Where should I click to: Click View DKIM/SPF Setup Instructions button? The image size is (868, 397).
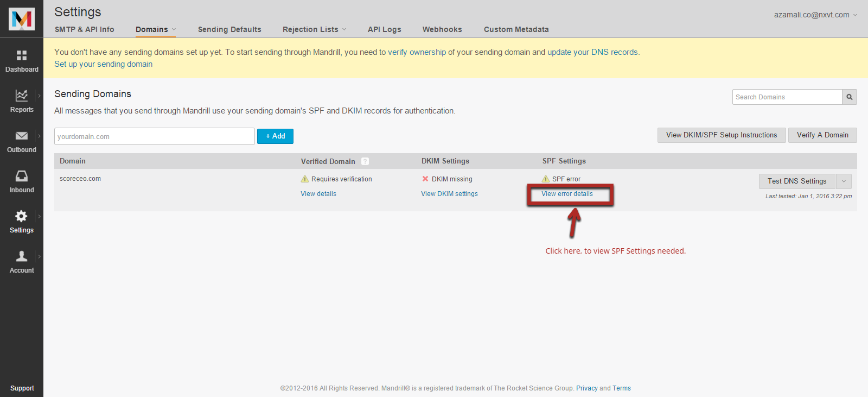[722, 135]
